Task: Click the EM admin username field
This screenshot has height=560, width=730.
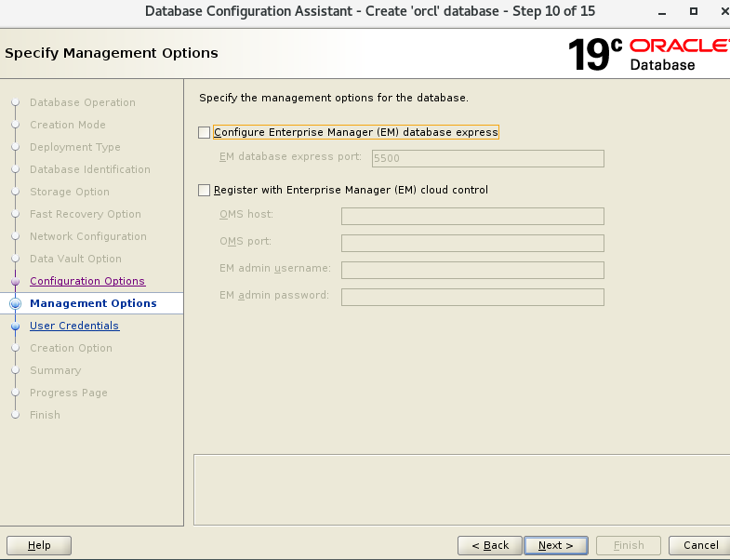Action: pyautogui.click(x=472, y=270)
